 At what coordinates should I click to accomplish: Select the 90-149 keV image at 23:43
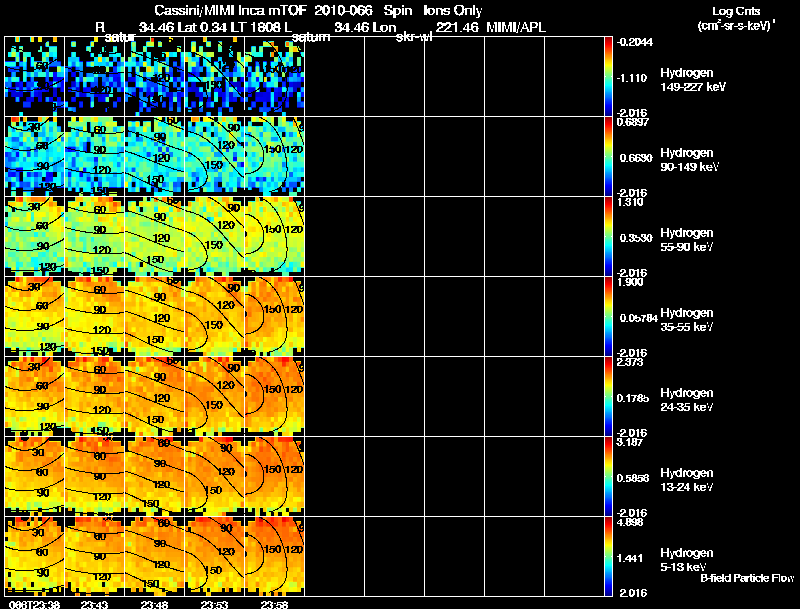[94, 157]
